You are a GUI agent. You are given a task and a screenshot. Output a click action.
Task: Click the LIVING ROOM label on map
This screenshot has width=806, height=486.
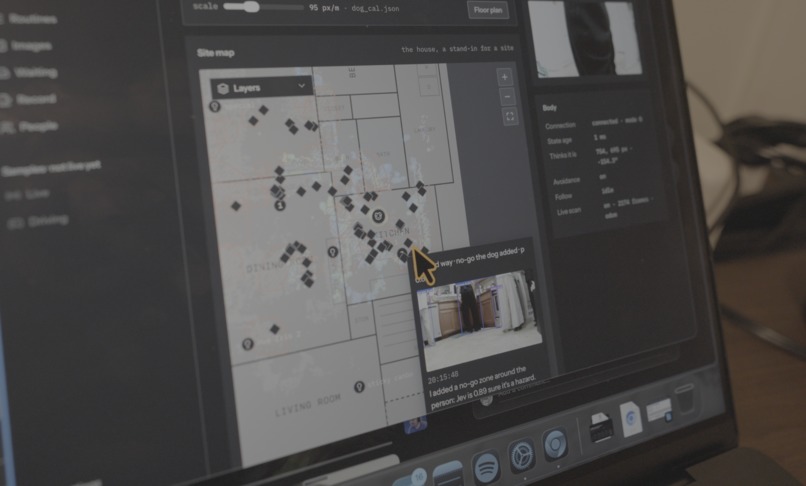click(307, 406)
